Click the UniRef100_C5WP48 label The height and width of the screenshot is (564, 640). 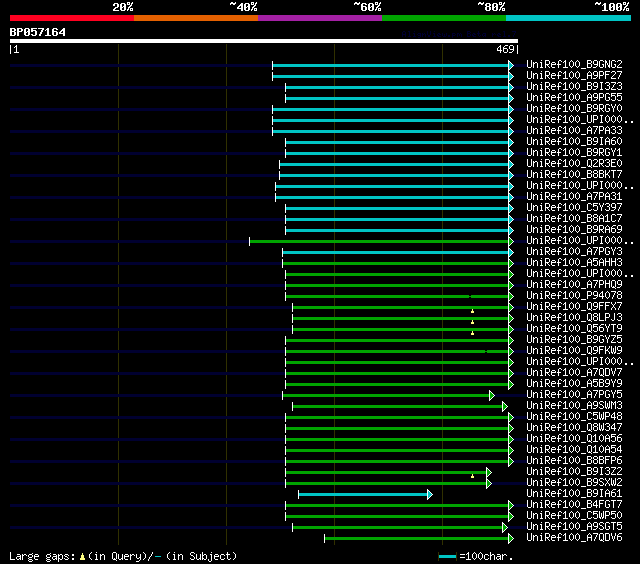tap(574, 417)
